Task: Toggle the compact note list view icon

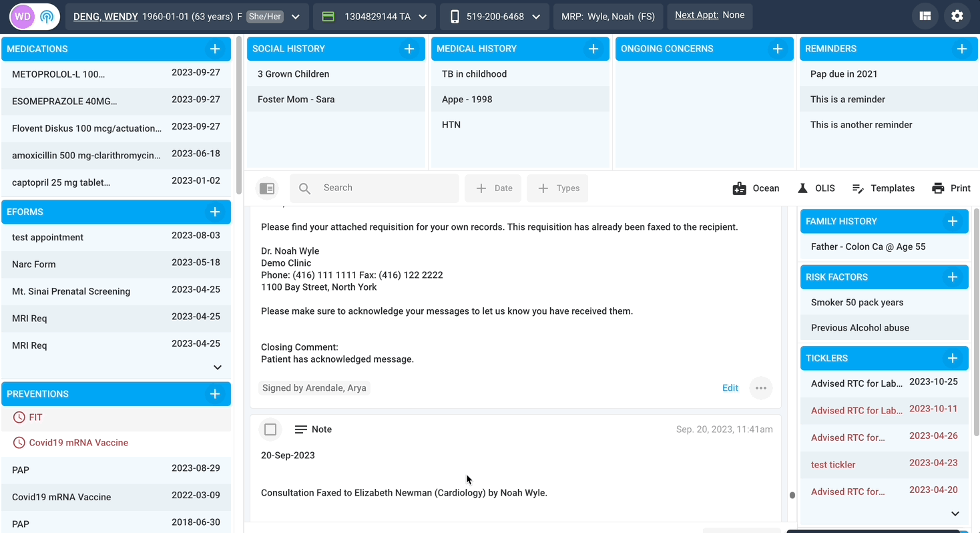Action: tap(267, 188)
